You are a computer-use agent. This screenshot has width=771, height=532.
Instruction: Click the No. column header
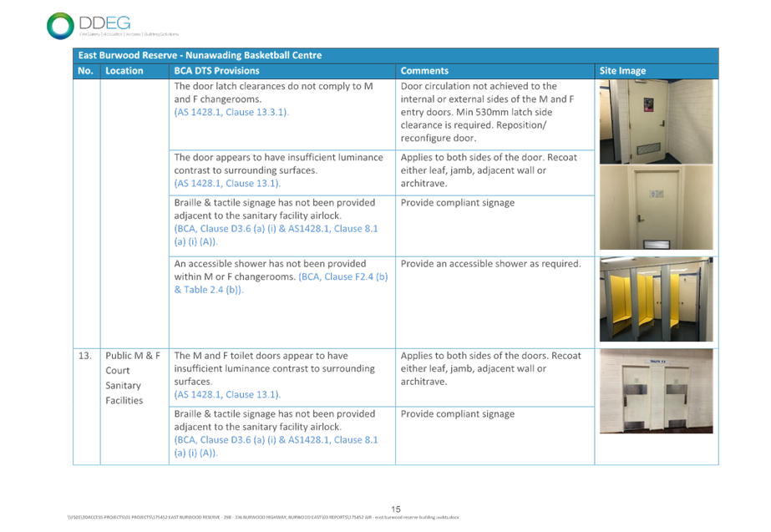point(84,71)
